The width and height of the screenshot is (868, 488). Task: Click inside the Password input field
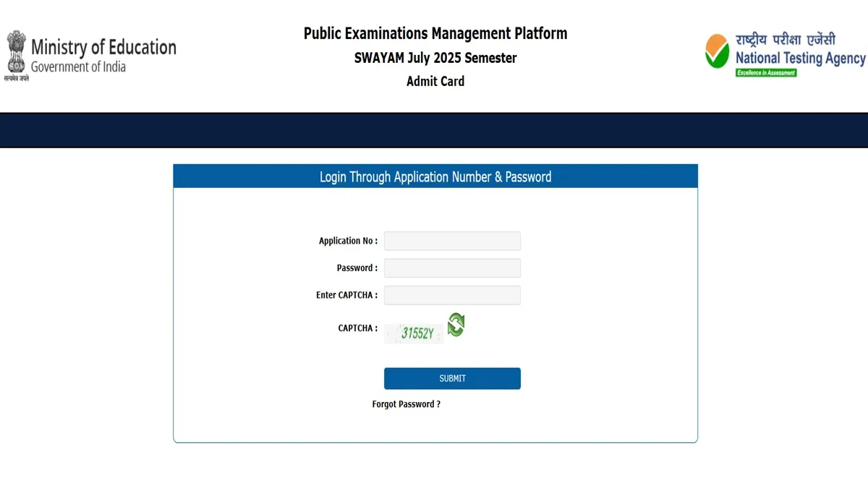(452, 268)
